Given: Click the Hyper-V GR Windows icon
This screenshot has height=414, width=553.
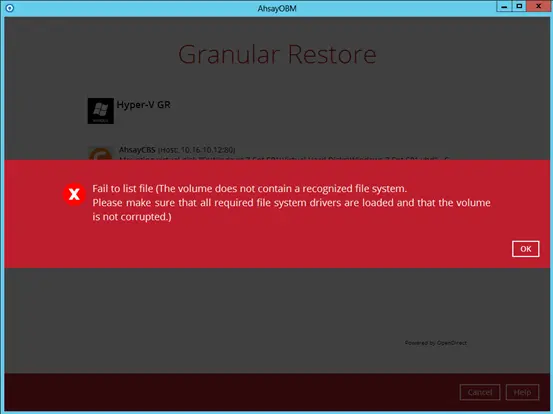Looking at the screenshot, I should tap(101, 111).
